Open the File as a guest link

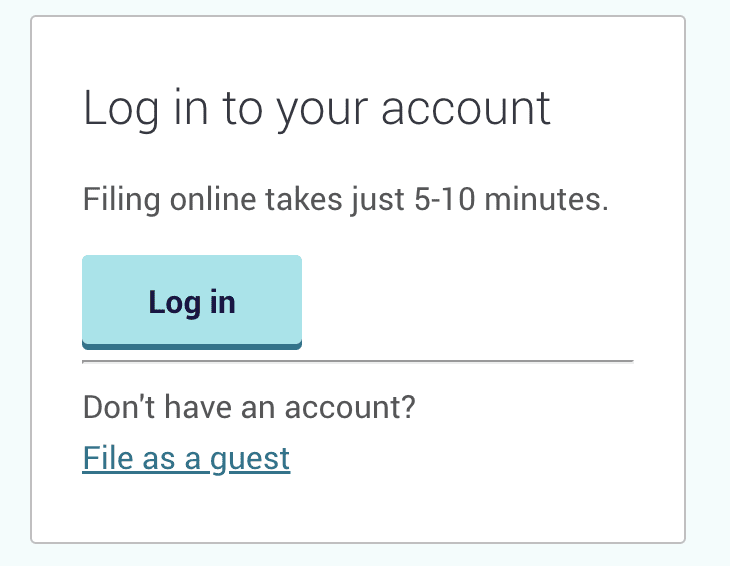[x=186, y=458]
